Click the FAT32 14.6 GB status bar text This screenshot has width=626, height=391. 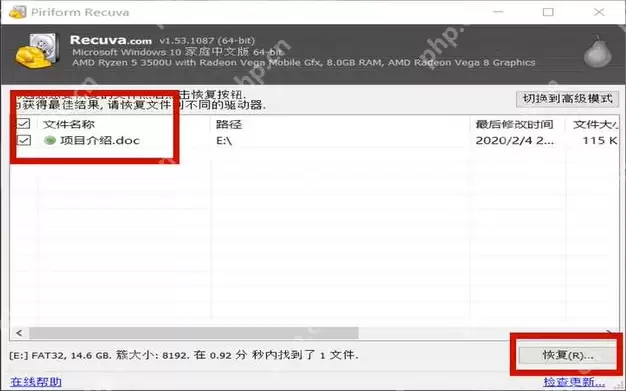[x=184, y=355]
